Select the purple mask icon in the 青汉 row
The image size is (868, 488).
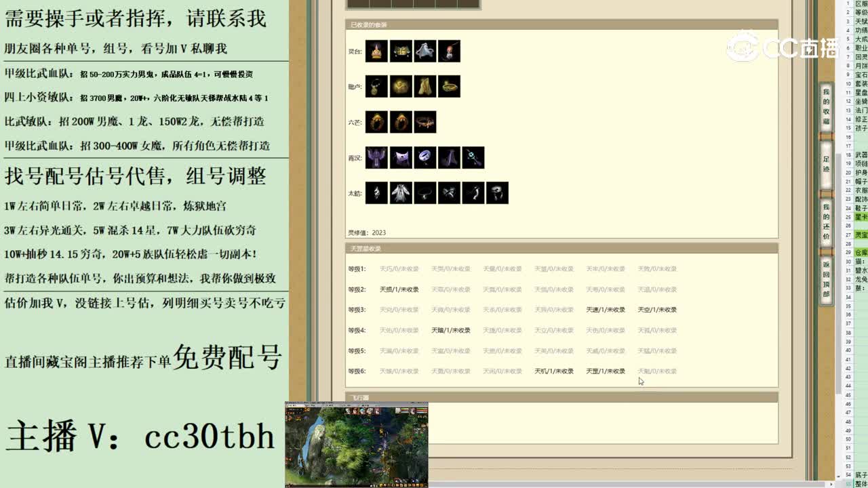[x=400, y=156]
